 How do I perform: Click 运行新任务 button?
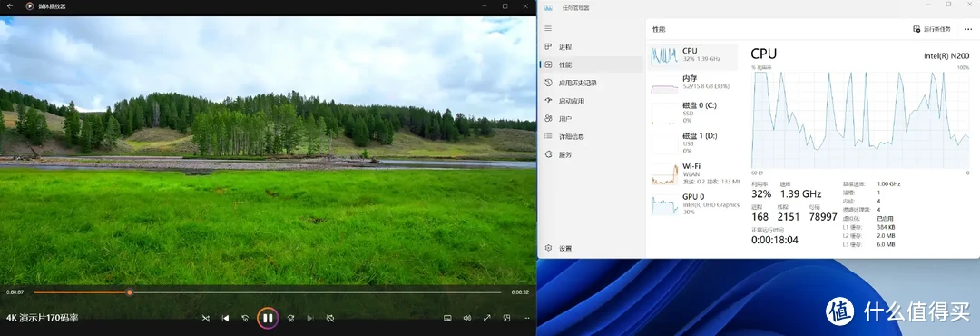tap(932, 29)
